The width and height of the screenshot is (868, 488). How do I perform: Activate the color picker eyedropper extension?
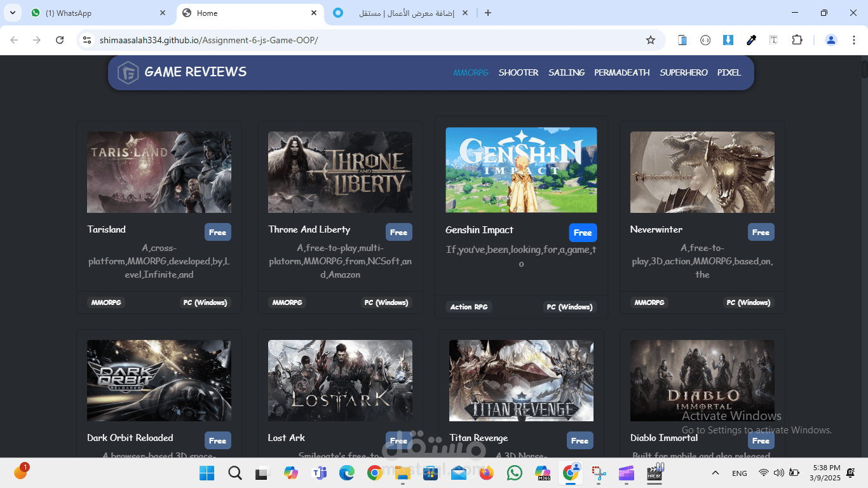tap(751, 40)
